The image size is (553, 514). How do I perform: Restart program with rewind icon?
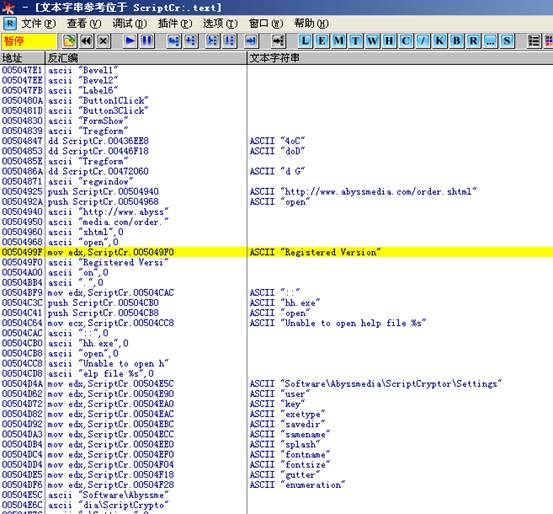86,41
